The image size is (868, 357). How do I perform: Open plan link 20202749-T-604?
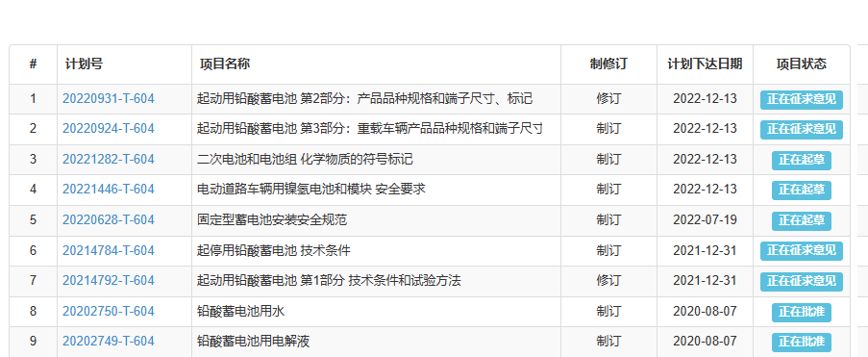(109, 341)
